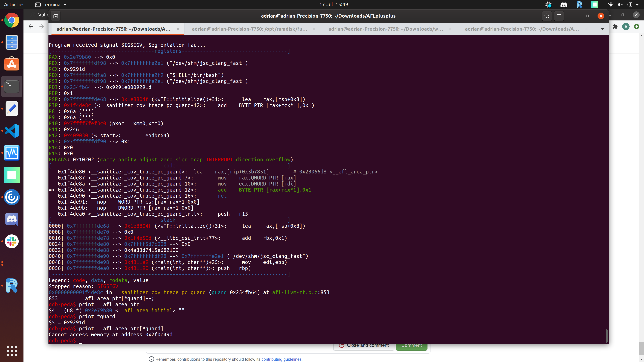The width and height of the screenshot is (644, 362).
Task: Open the contributing guidelines link
Action: (282, 359)
